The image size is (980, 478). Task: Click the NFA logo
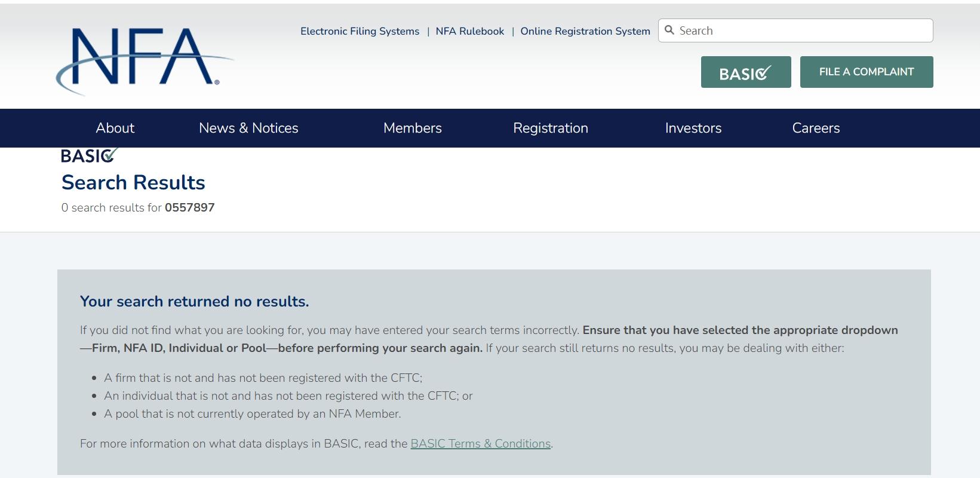pos(145,61)
